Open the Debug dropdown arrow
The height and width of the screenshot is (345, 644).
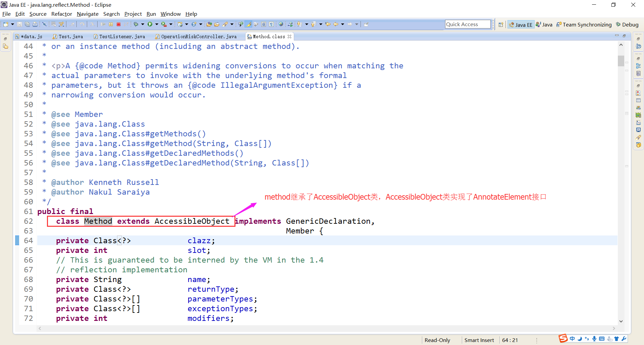[143, 24]
